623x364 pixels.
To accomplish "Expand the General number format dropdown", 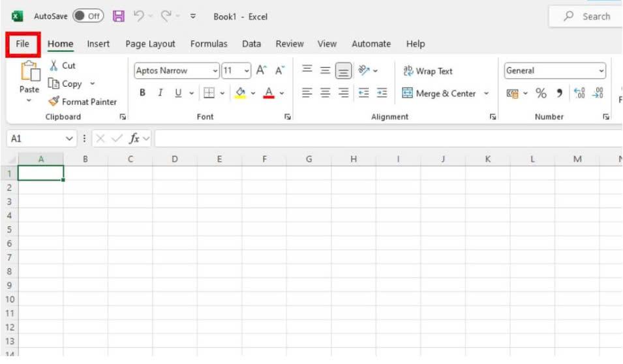I will point(601,71).
